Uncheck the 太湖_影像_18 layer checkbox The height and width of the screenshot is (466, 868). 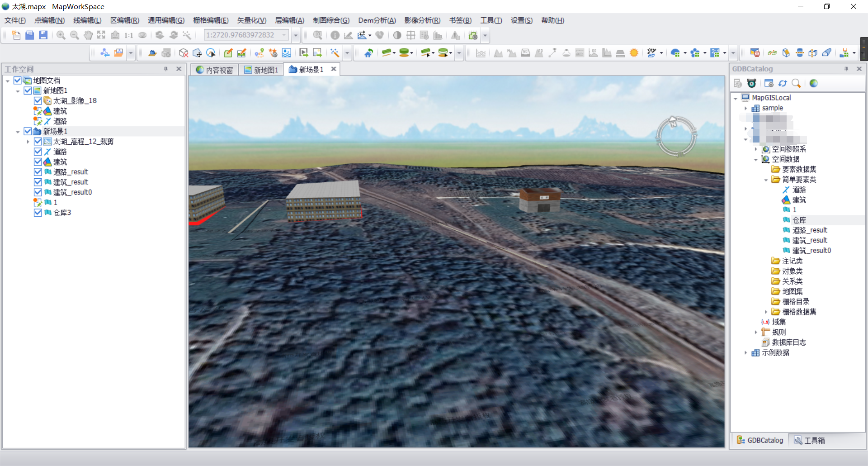click(38, 100)
